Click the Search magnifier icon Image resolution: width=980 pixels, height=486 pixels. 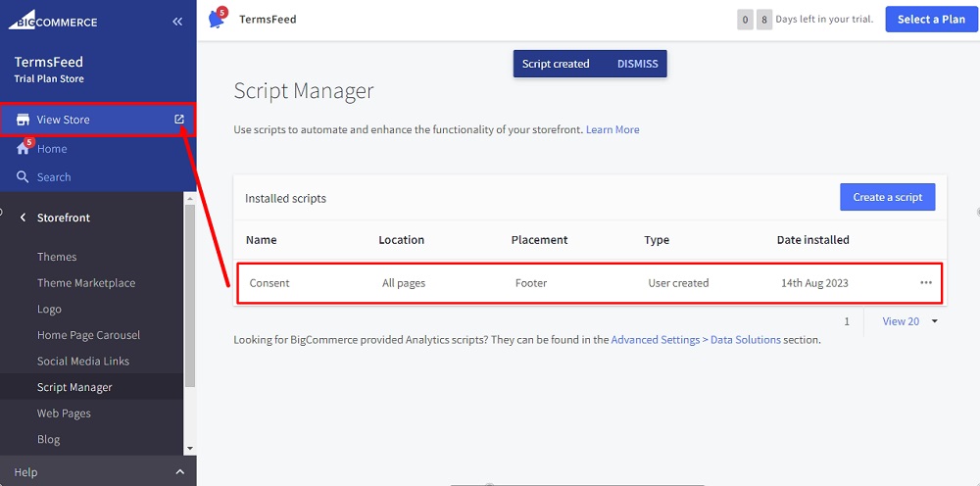23,176
